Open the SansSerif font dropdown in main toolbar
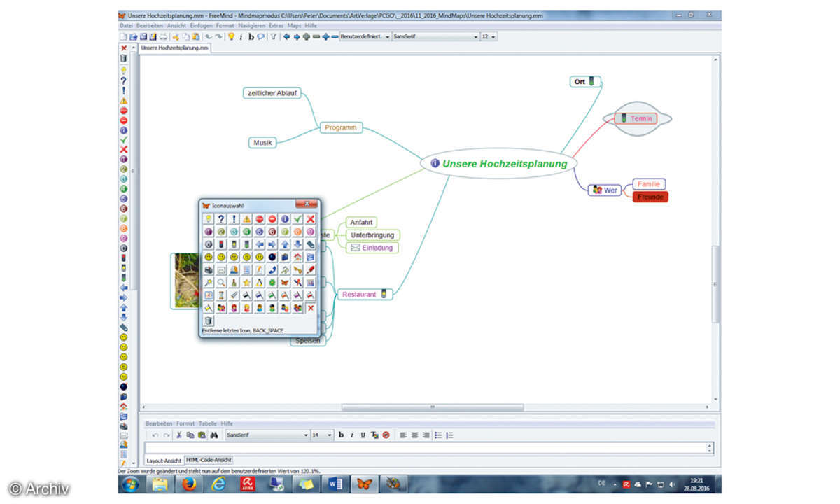 pyautogui.click(x=436, y=36)
